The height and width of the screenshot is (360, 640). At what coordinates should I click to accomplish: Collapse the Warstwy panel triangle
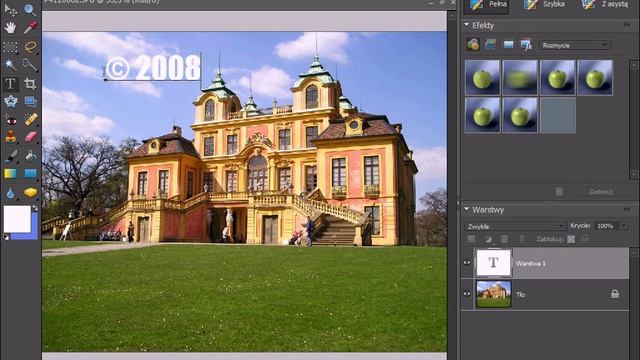pos(467,209)
